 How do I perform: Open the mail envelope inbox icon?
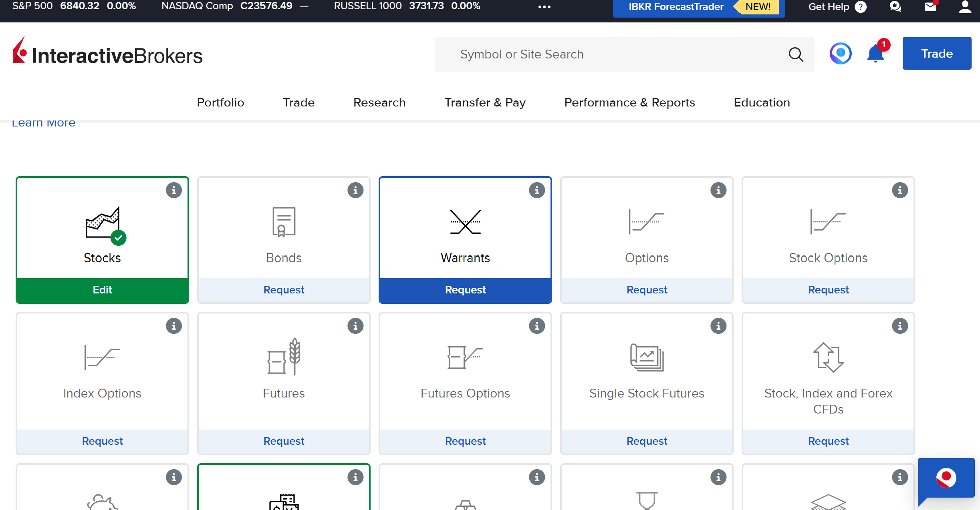coord(930,7)
